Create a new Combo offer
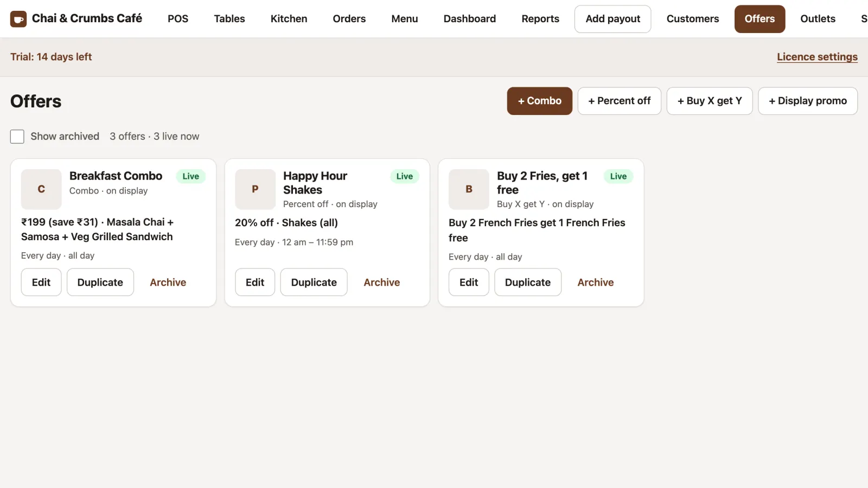868x488 pixels. point(540,101)
